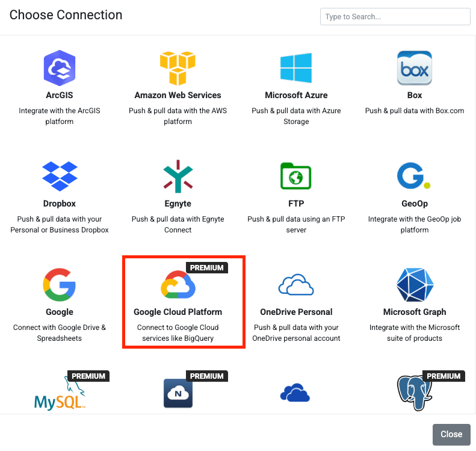
Task: Select the Google Cloud Platform cloud icon
Action: pyautogui.click(x=178, y=285)
